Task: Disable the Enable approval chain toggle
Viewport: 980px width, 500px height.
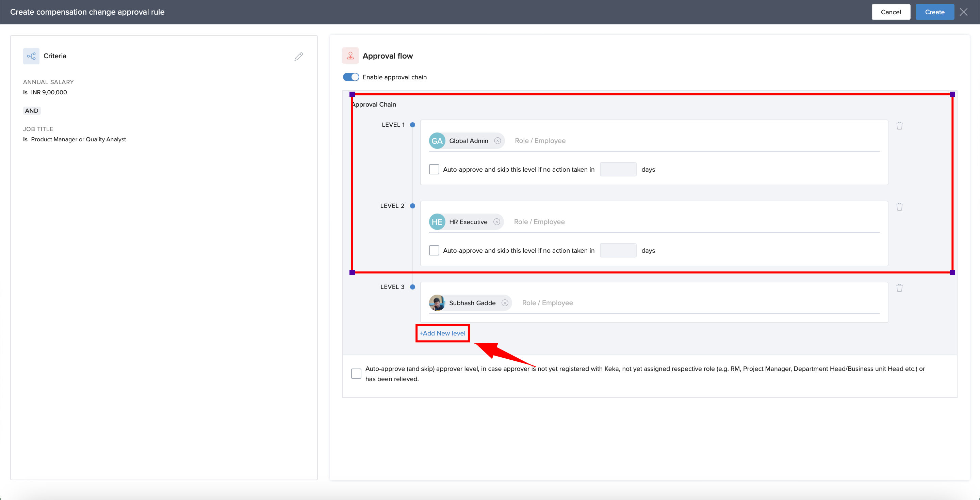Action: click(351, 77)
